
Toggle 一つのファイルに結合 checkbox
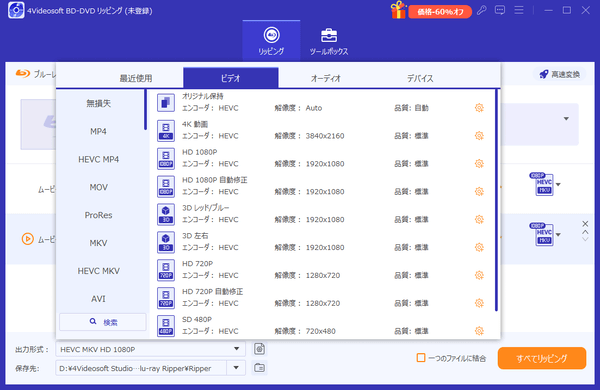click(421, 358)
